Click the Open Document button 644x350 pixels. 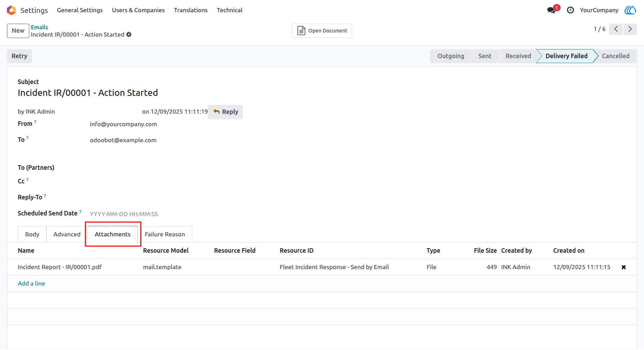(322, 31)
